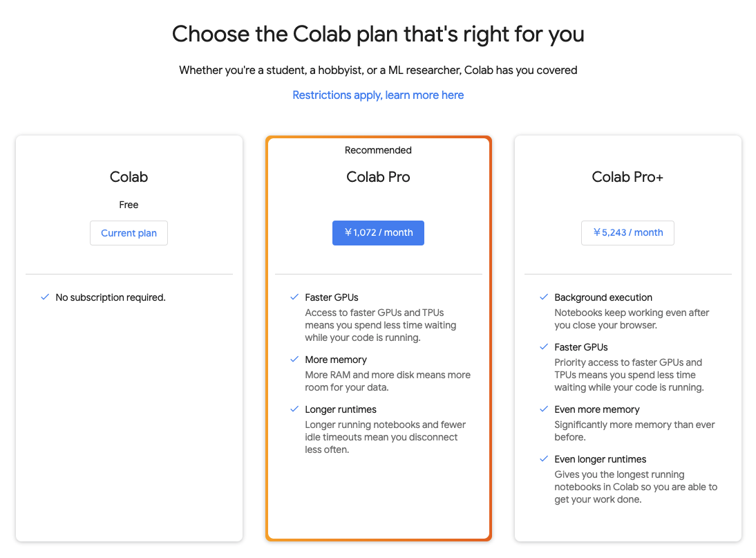Click the checkmark beside Faster GPUs in Colab Pro
The image size is (756, 558).
coord(294,297)
